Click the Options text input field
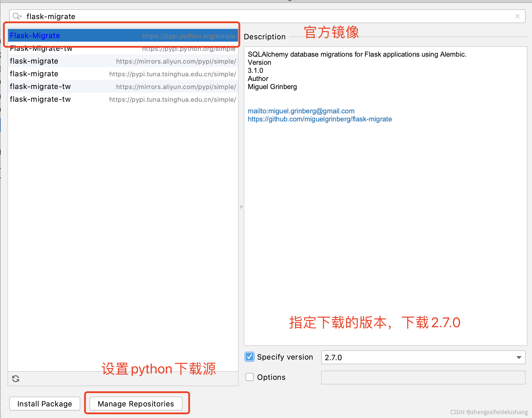The image size is (532, 418). pyautogui.click(x=423, y=378)
